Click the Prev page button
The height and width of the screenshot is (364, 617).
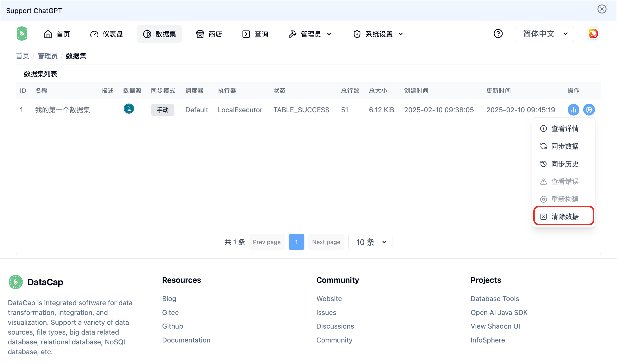pyautogui.click(x=267, y=242)
